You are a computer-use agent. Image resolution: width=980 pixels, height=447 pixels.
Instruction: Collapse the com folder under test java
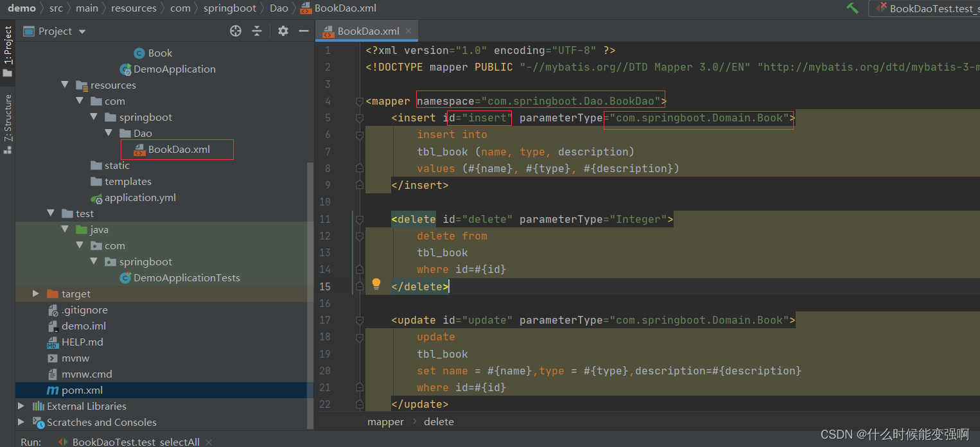(x=80, y=245)
